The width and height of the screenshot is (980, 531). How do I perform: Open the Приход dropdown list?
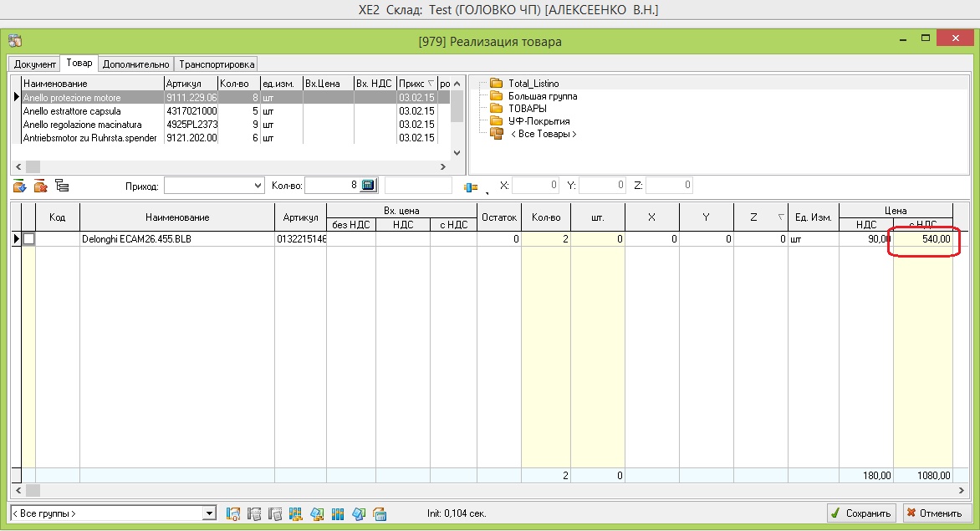[258, 186]
